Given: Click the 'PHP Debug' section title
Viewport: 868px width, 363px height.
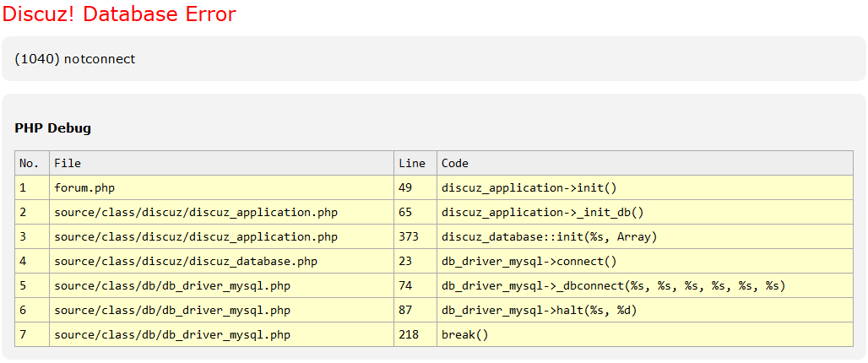Looking at the screenshot, I should pyautogui.click(x=53, y=128).
